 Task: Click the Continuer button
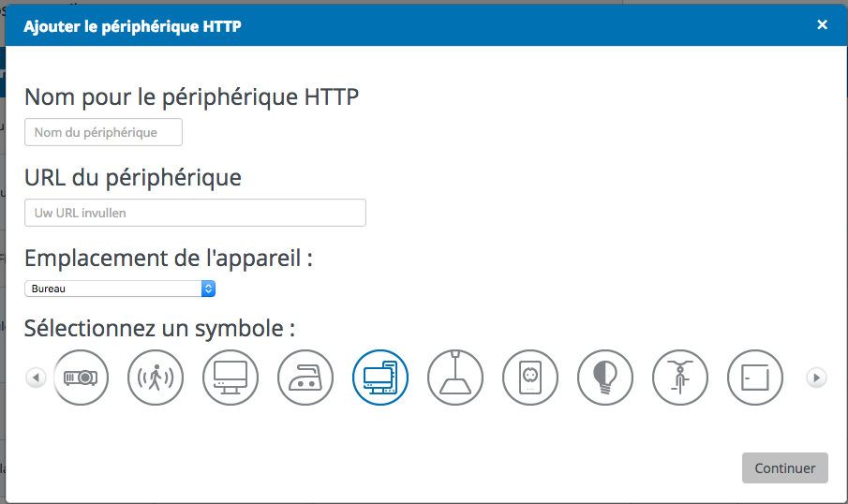pos(784,467)
